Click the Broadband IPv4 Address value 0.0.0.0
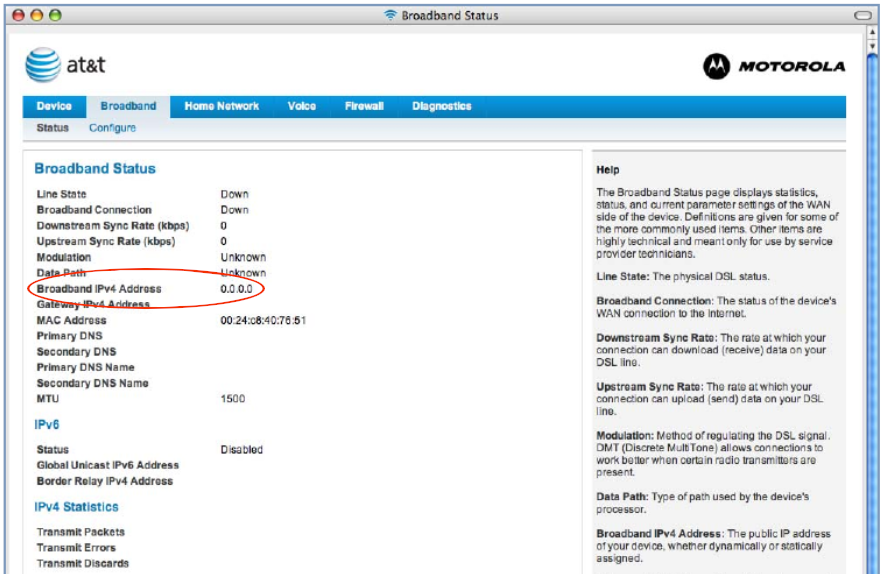Viewport: 884px width, 574px height. click(237, 289)
